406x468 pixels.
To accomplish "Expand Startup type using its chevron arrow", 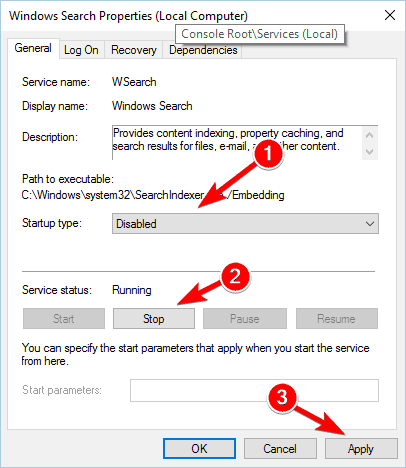I will coord(370,224).
